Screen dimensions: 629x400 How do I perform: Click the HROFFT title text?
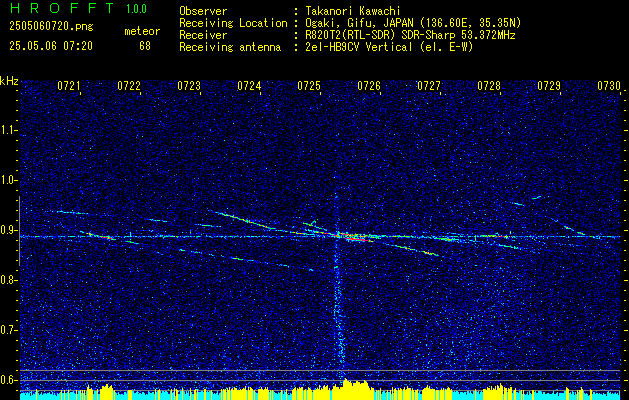(61, 8)
